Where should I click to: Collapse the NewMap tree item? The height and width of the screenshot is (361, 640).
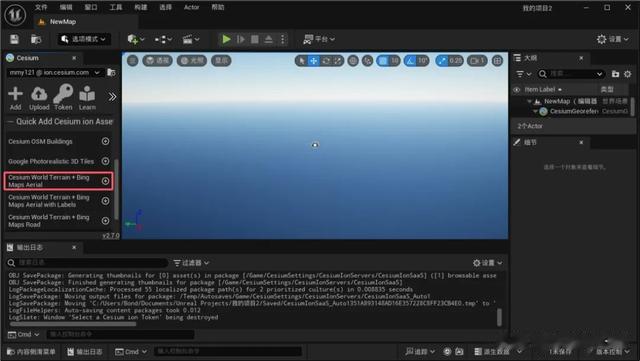pyautogui.click(x=529, y=101)
